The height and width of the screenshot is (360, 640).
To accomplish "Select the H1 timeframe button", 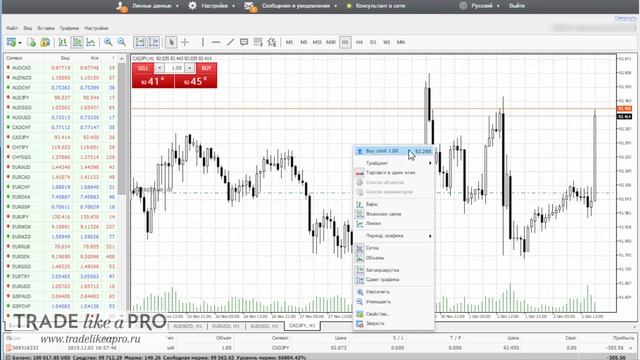I will click(x=345, y=42).
